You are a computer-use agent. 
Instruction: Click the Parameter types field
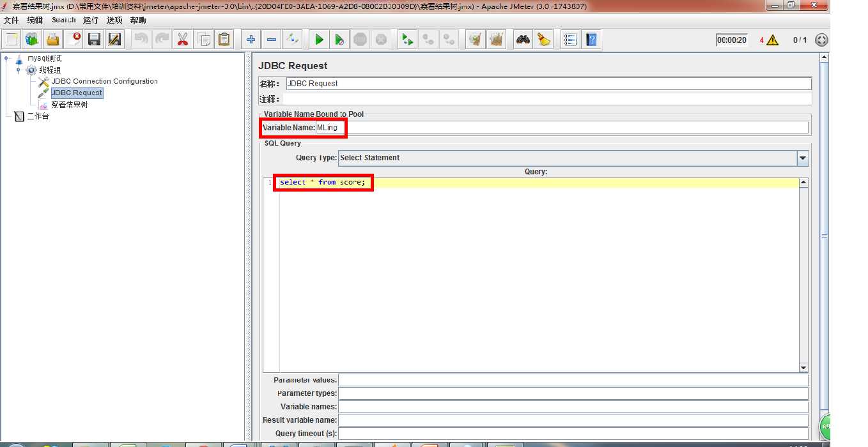point(573,393)
